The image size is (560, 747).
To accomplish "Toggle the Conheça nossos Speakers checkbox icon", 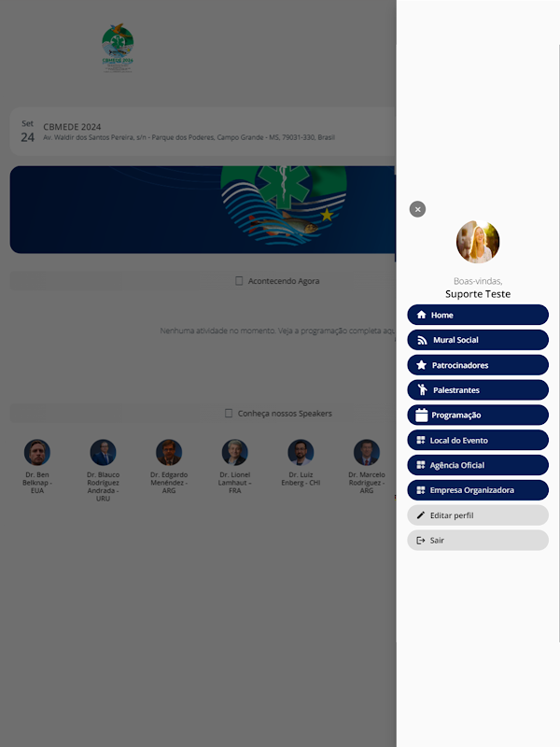I will (x=229, y=413).
